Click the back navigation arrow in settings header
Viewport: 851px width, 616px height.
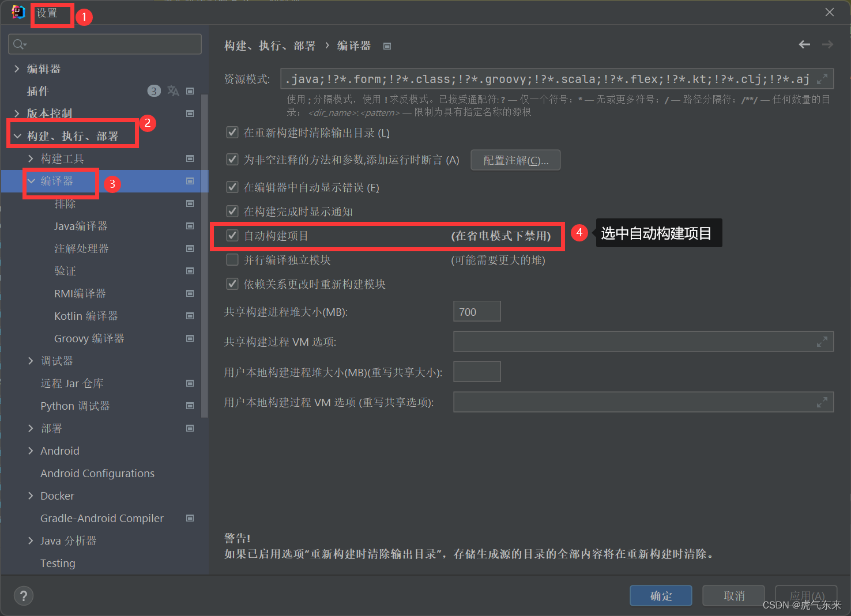click(x=804, y=44)
